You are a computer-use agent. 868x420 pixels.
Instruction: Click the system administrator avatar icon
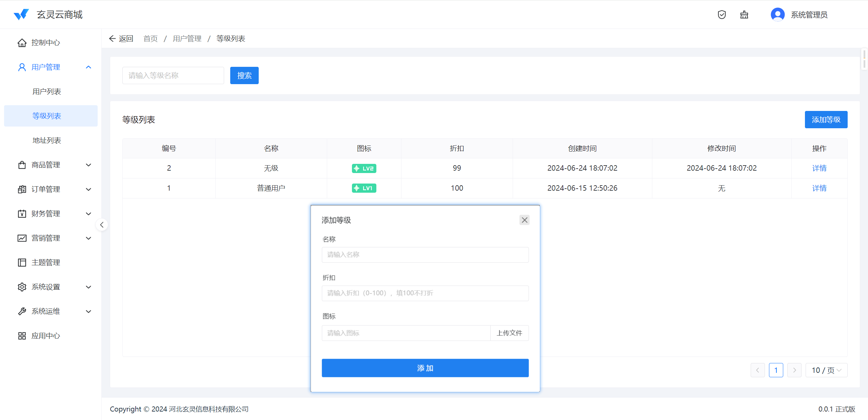tap(777, 15)
